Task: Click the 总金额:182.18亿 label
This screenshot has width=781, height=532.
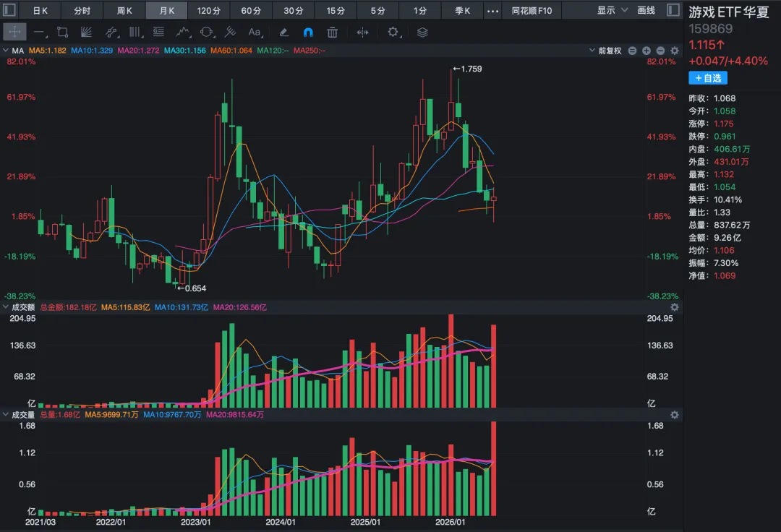Action: click(68, 307)
